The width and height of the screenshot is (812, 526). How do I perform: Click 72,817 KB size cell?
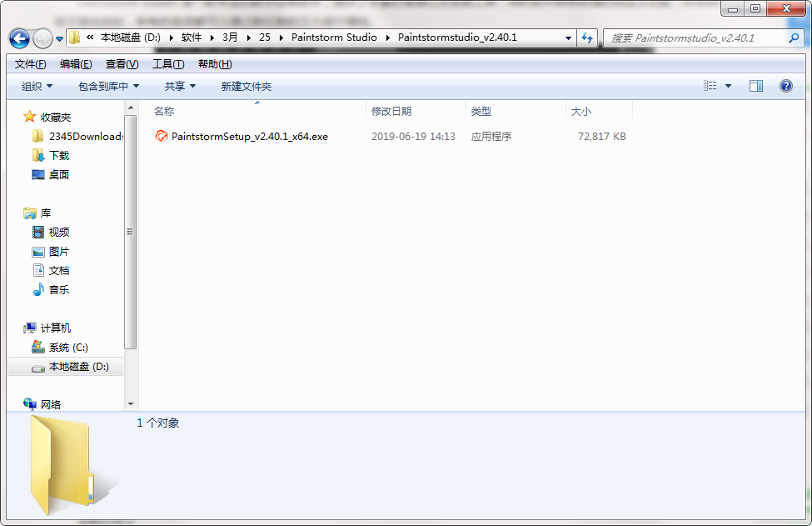602,137
